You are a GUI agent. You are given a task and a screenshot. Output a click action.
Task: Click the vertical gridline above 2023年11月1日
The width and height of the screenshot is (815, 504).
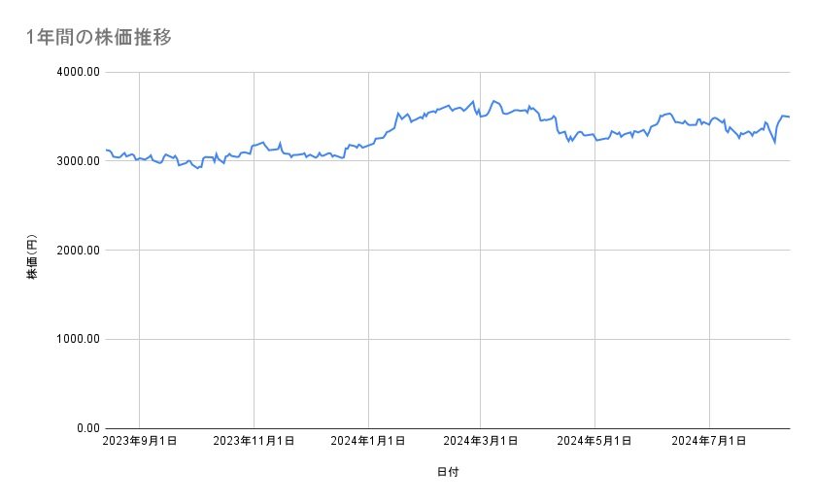[254, 291]
